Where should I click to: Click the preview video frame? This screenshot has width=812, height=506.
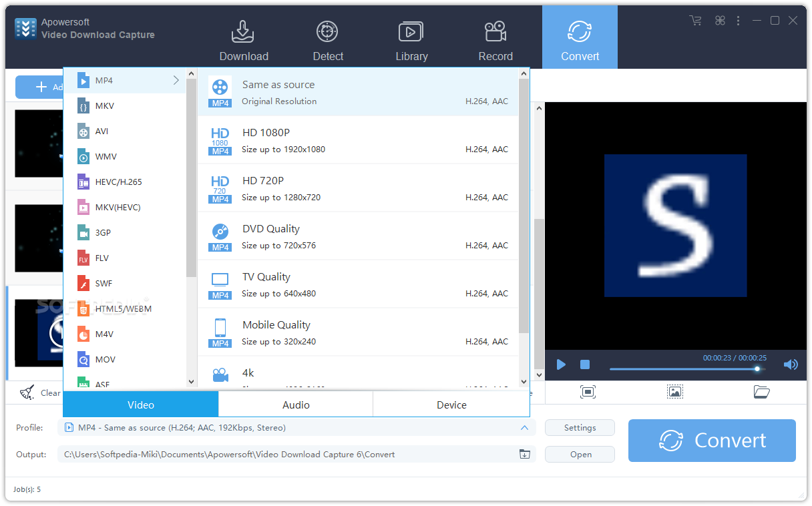pos(676,226)
